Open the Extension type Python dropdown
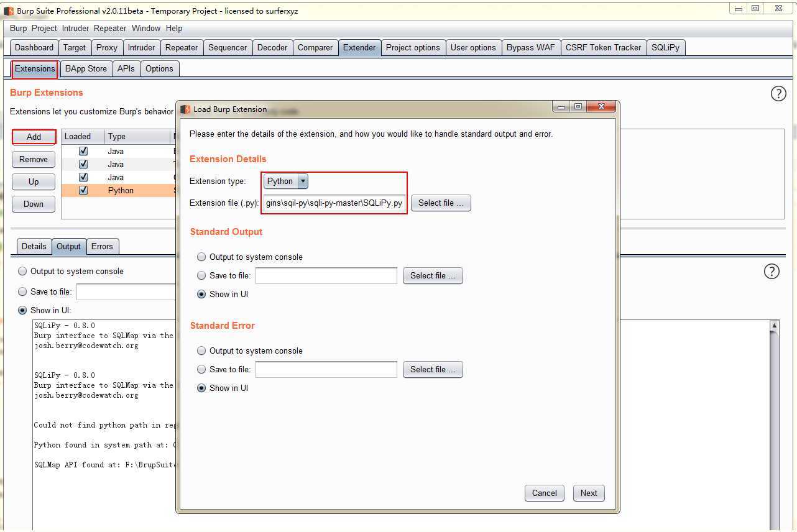This screenshot has width=797, height=532. tap(286, 181)
